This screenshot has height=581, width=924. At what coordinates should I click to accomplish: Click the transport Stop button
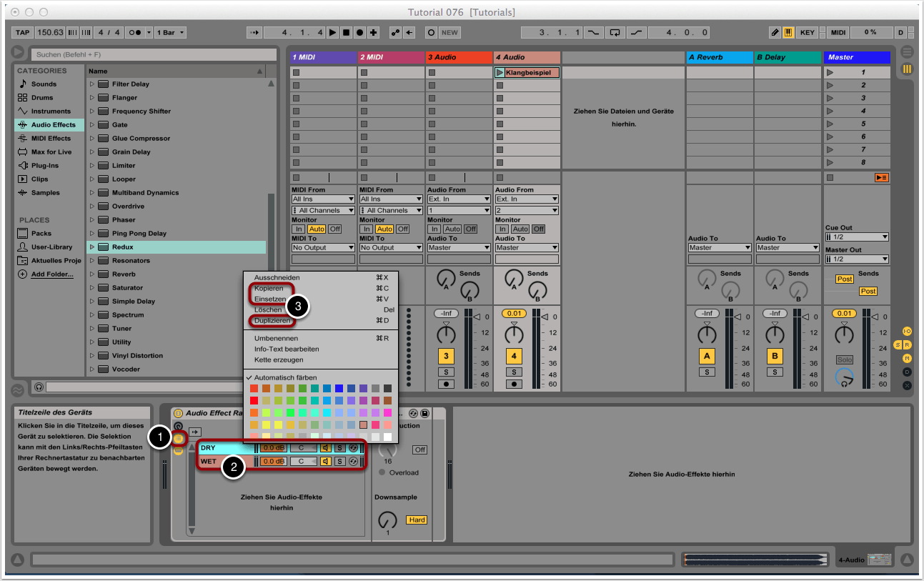pyautogui.click(x=346, y=32)
